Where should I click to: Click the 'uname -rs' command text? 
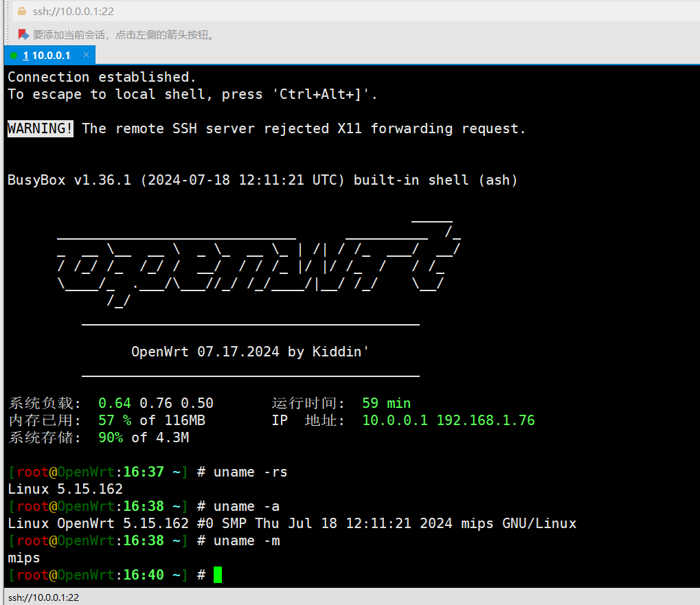[x=250, y=472]
